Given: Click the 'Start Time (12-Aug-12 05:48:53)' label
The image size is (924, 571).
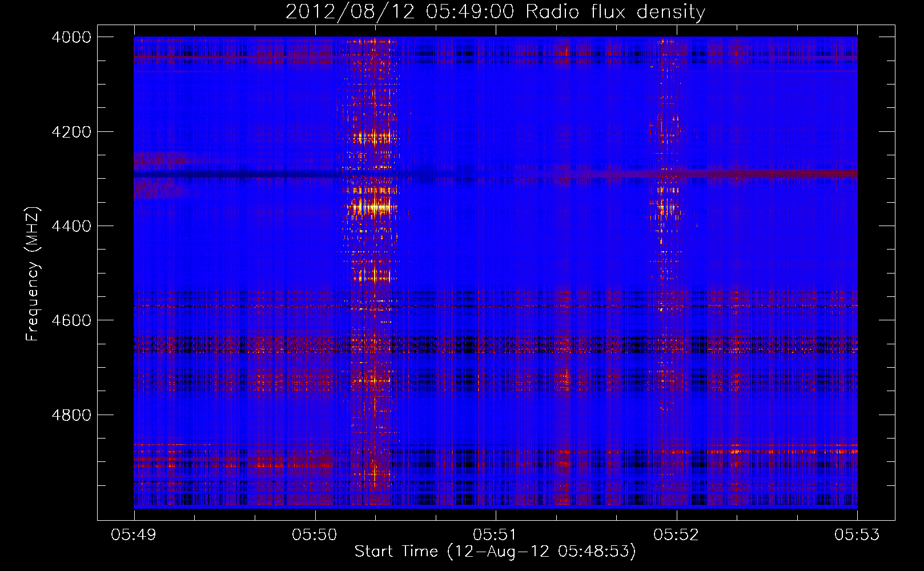Looking at the screenshot, I should 495,552.
